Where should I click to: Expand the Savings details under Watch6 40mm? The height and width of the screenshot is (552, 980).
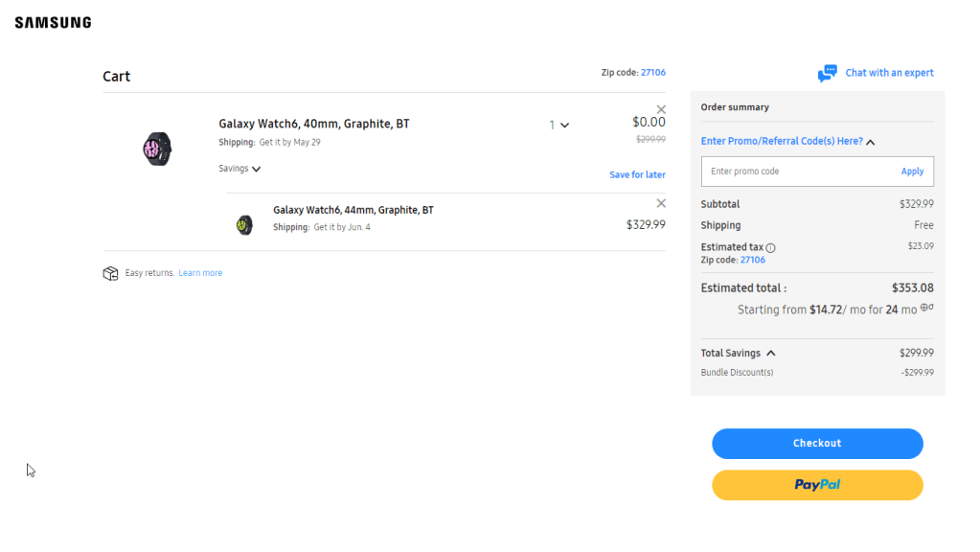(x=239, y=169)
